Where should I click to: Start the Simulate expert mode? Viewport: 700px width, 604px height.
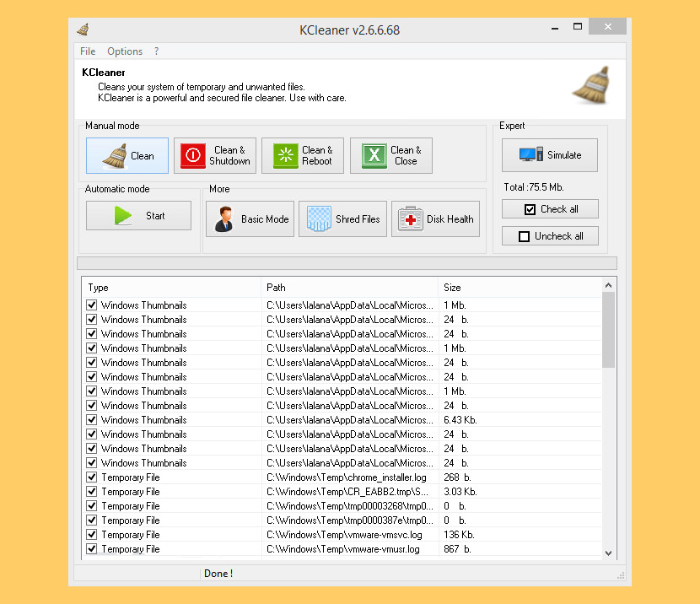pyautogui.click(x=549, y=155)
